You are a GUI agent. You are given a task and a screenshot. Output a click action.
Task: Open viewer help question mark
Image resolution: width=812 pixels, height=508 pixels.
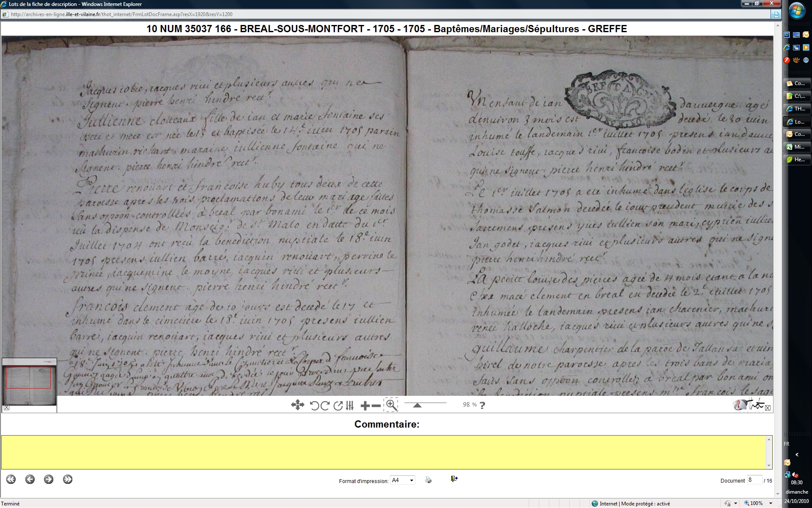pos(482,405)
